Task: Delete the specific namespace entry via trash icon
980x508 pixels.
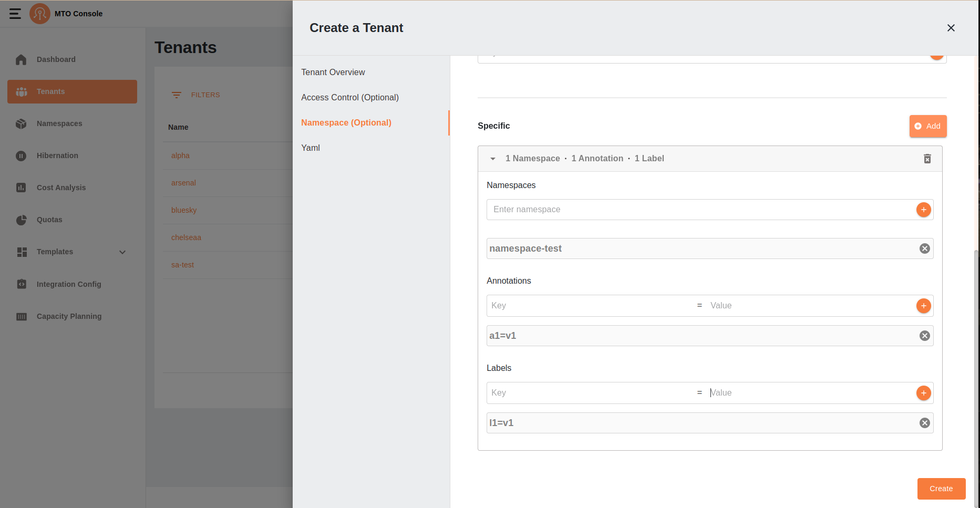Action: (x=927, y=159)
